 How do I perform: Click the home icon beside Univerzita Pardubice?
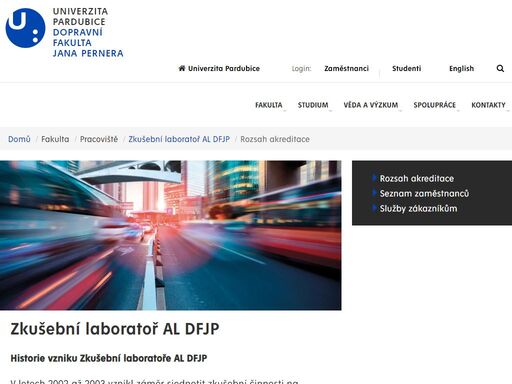182,68
